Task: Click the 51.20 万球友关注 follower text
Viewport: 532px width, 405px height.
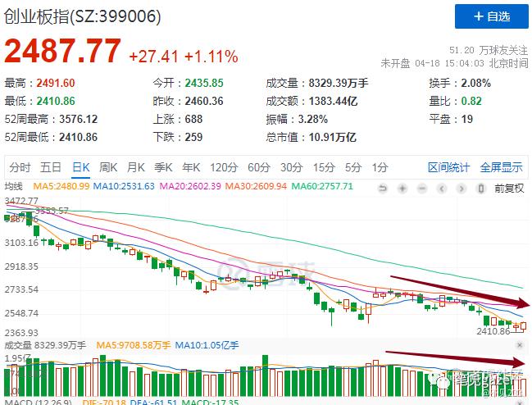Action: pyautogui.click(x=489, y=50)
